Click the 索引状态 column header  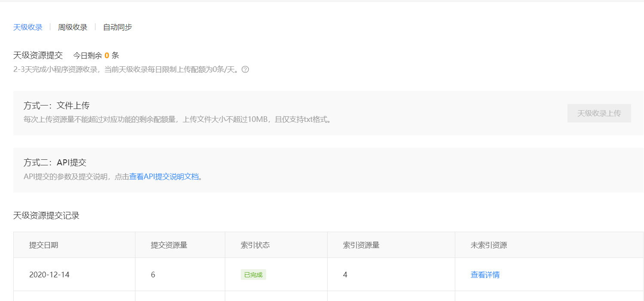(255, 245)
